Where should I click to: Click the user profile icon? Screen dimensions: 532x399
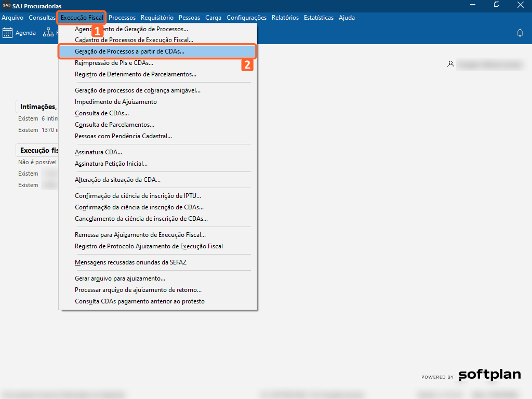coord(450,64)
